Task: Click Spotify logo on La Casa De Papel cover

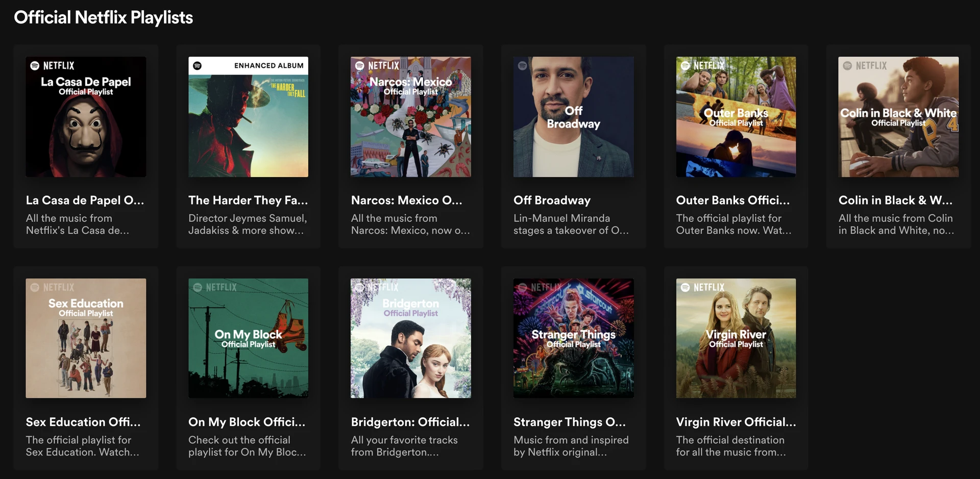Action: click(x=35, y=66)
